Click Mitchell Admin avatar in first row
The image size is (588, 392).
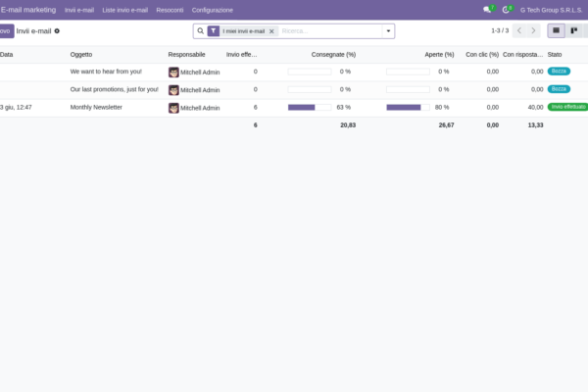point(173,72)
